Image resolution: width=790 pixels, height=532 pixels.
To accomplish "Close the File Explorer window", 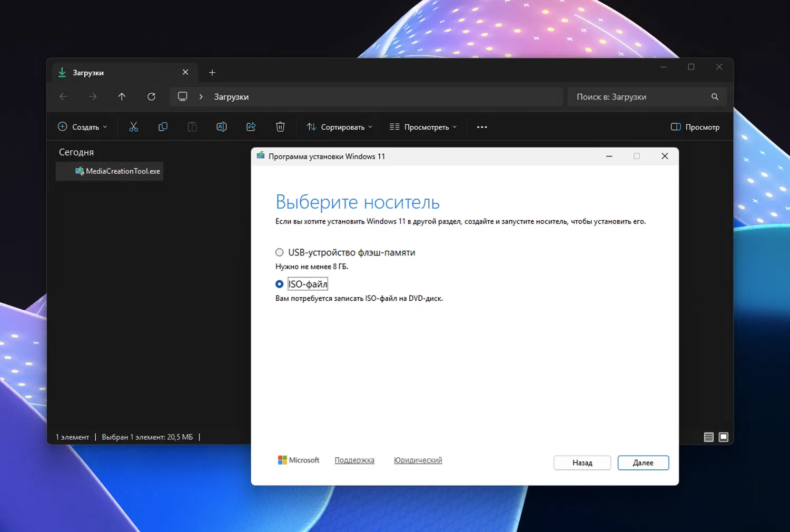I will (719, 67).
